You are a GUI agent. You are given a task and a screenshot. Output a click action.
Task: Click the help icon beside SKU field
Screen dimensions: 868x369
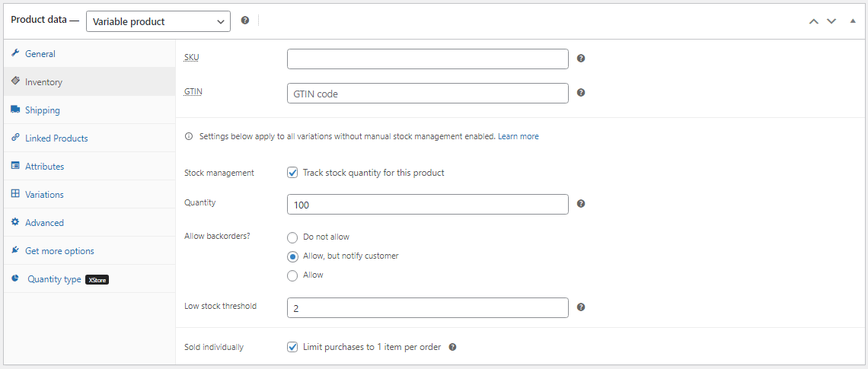581,59
